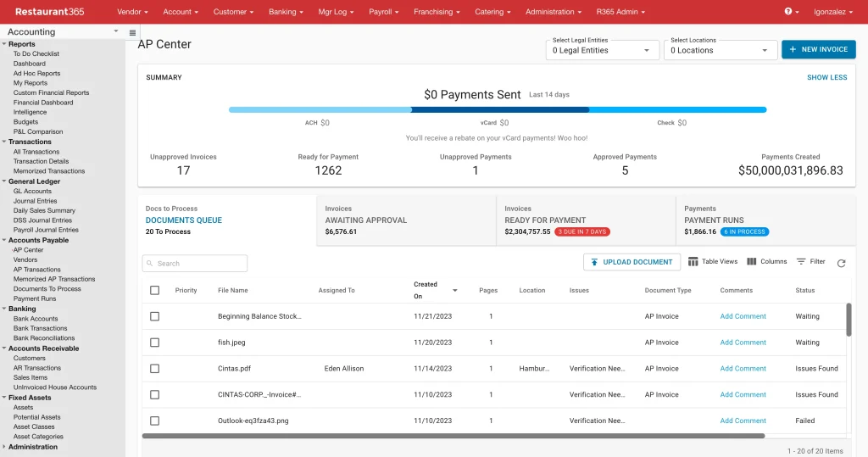Click the refresh icon above the table
Viewport: 868px width, 457px height.
(x=841, y=263)
